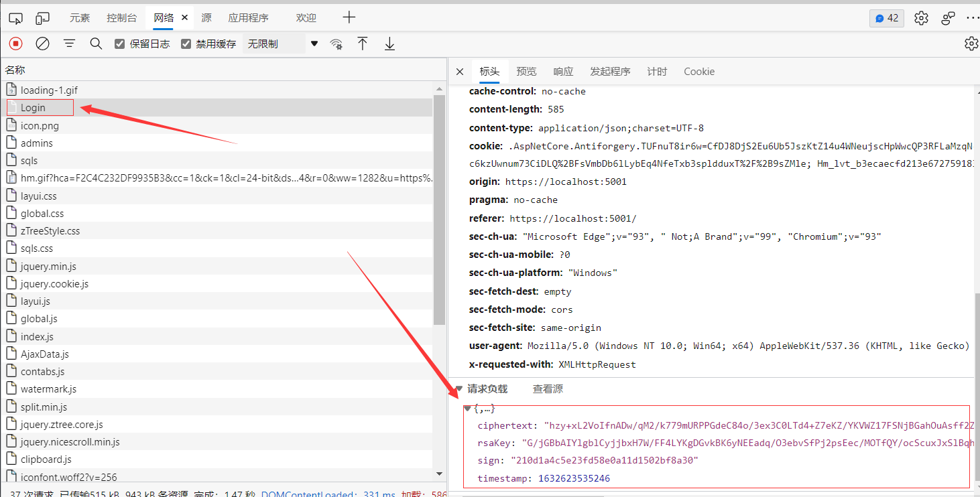Select the jquery.min.js request

point(217,266)
